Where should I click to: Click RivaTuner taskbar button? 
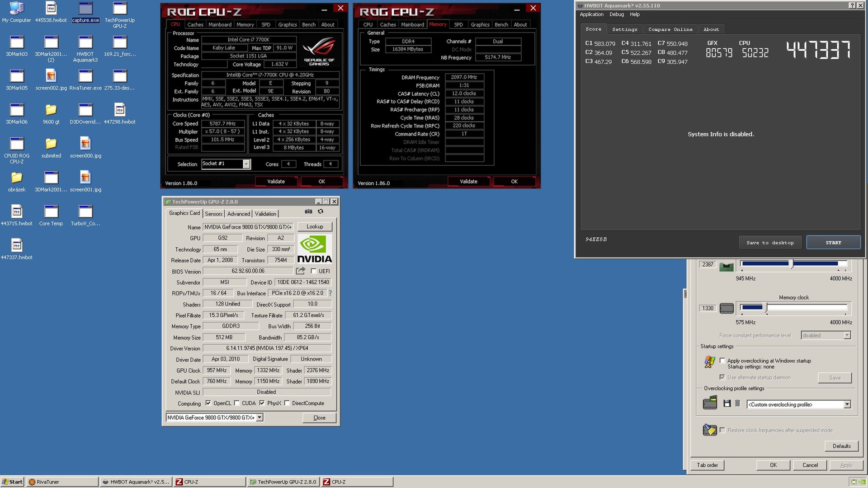62,482
